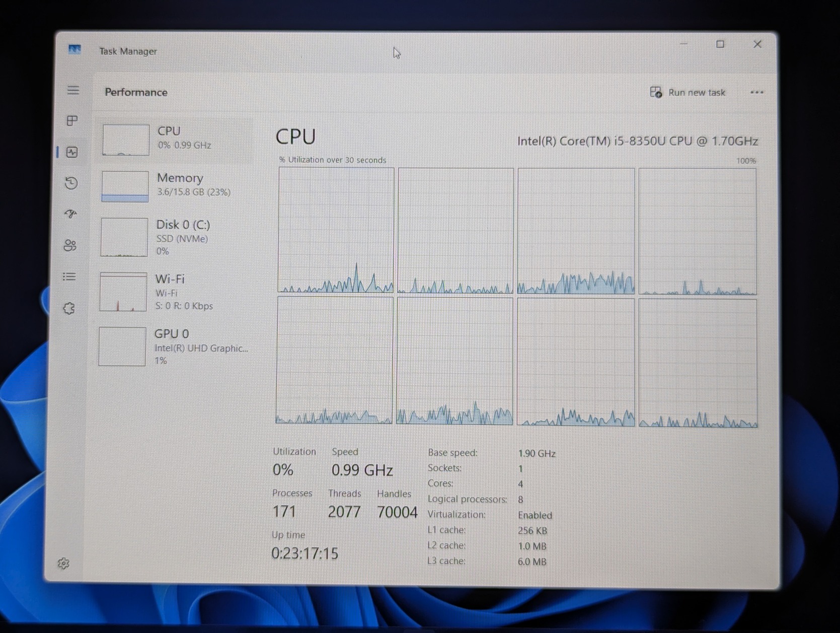This screenshot has width=840, height=633.
Task: Click the CPU mini graph thumbnail
Action: click(x=126, y=140)
